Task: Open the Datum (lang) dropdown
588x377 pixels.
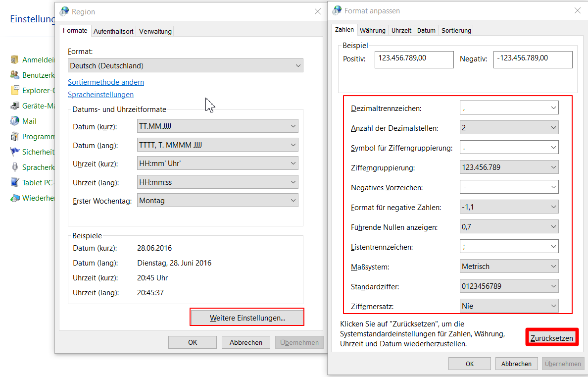Action: pyautogui.click(x=217, y=145)
